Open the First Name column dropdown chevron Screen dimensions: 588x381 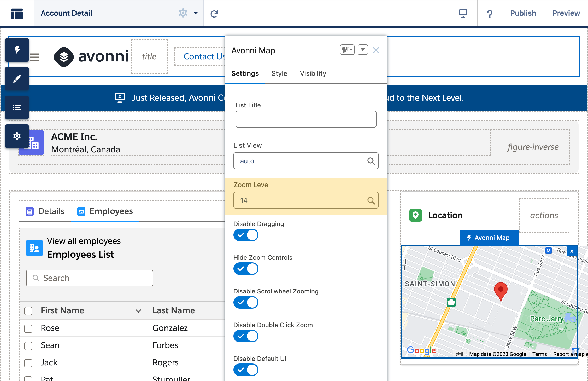pos(138,311)
